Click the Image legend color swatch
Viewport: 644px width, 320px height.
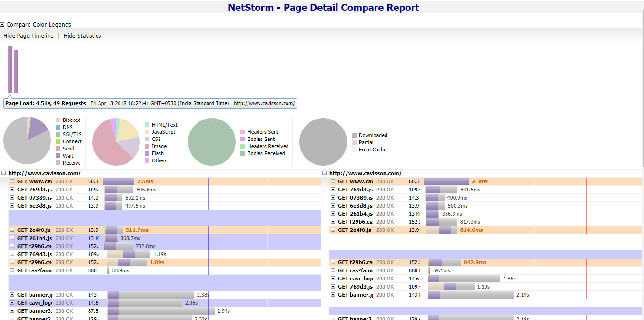point(147,146)
